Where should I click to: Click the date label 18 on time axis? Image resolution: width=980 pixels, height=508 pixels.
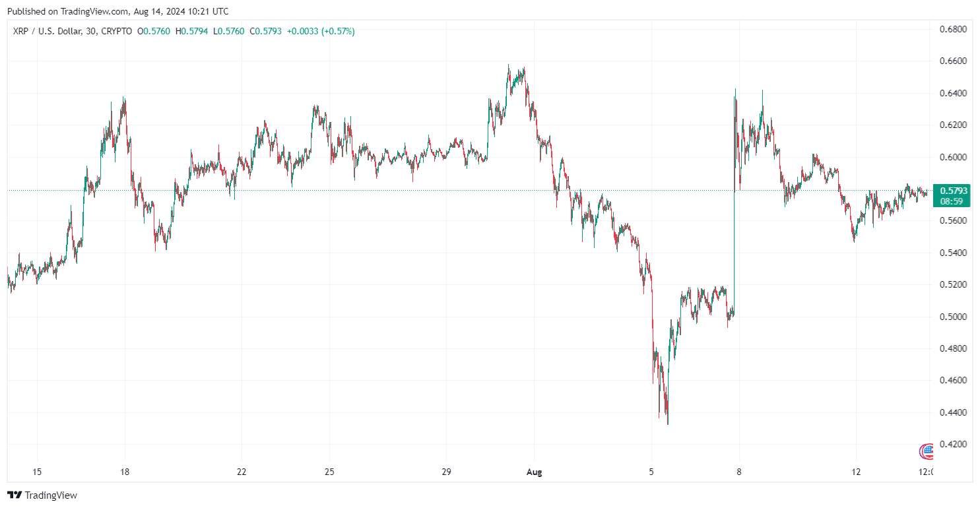(125, 472)
